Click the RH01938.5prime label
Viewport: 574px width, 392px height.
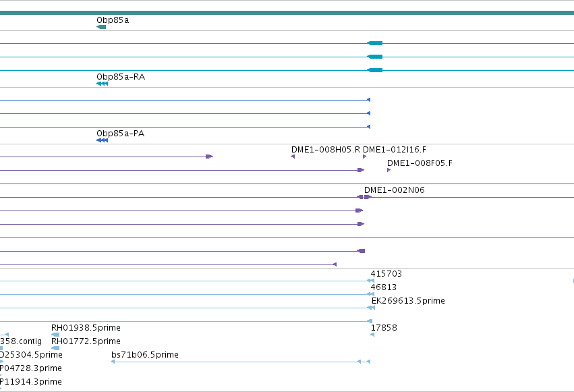click(86, 328)
